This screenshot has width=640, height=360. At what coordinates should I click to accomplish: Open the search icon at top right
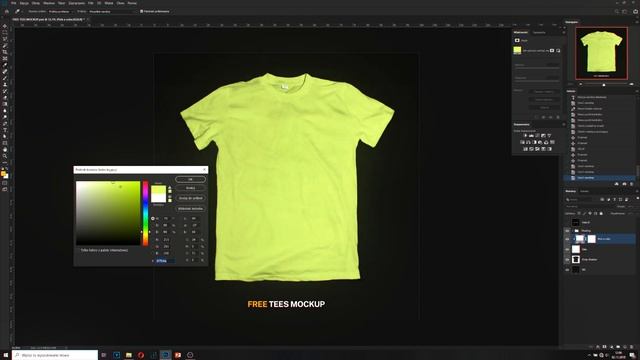[x=617, y=11]
